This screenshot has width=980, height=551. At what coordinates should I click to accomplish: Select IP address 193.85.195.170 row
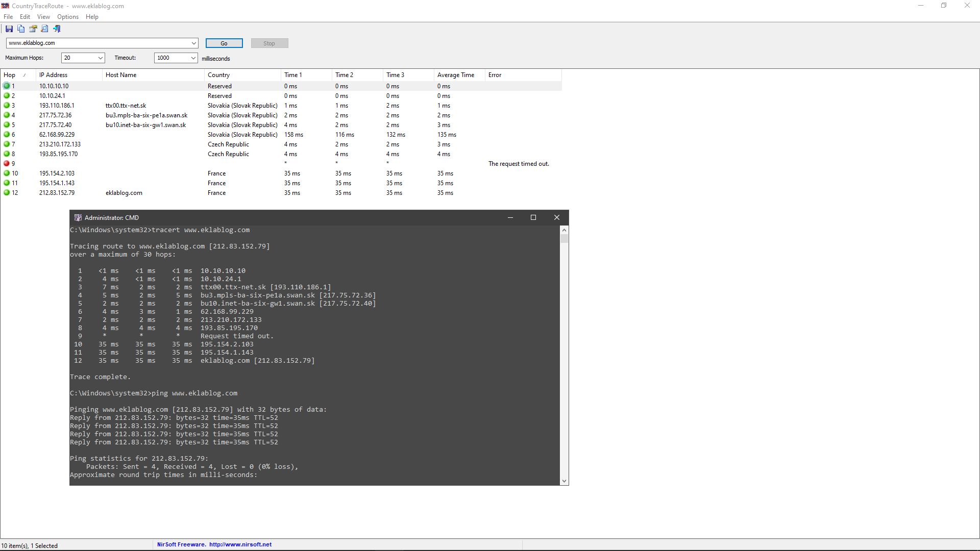tap(59, 154)
